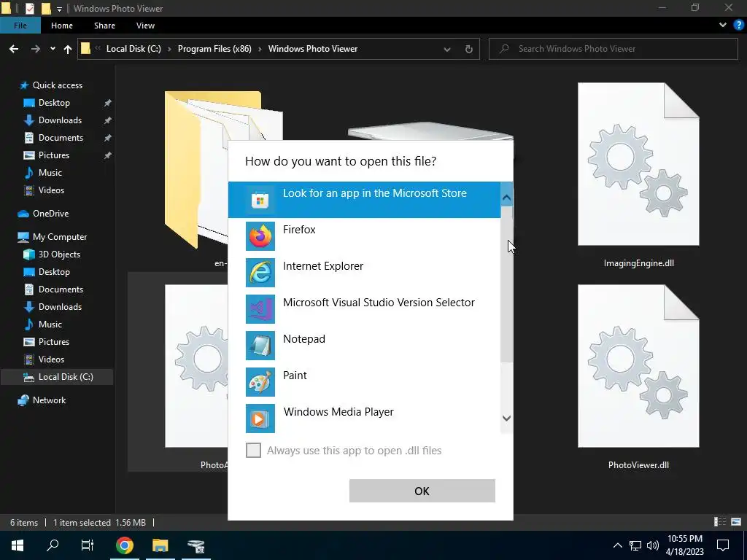Confirm the dialog with OK
This screenshot has width=747, height=560.
[x=422, y=491]
